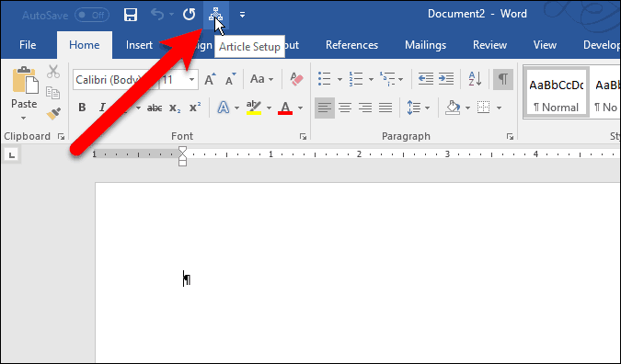Click Clear All Formatting icon
The height and width of the screenshot is (364, 621).
coord(296,79)
